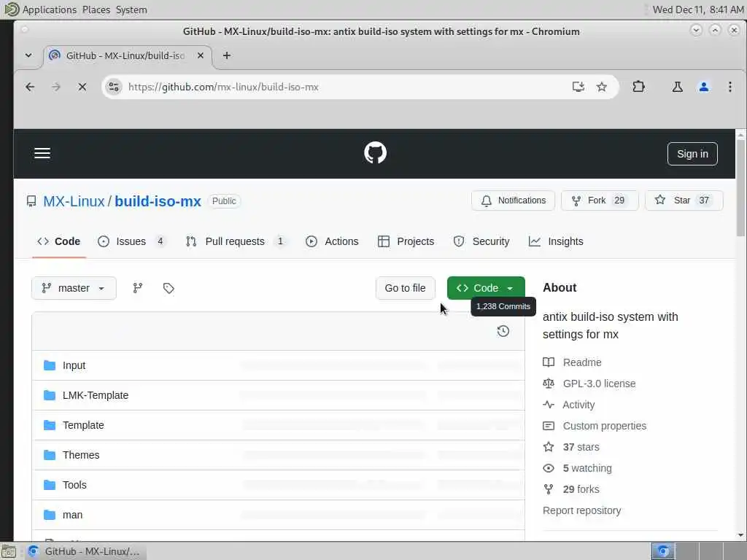Click the Sign in button
Viewport: 747px width, 560px height.
pos(692,154)
